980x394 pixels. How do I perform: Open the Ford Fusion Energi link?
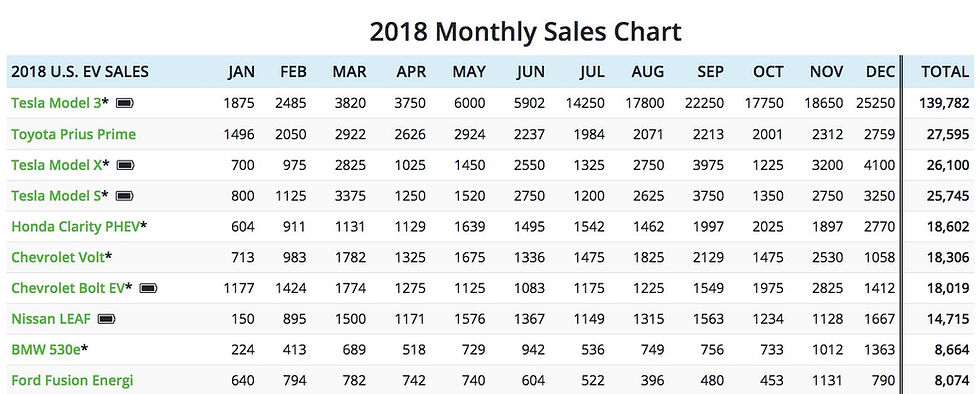tap(72, 380)
